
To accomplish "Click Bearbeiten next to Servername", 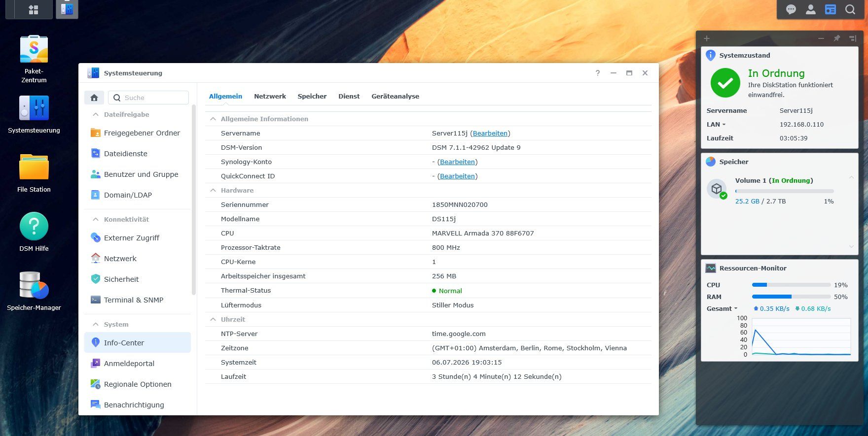I will [x=490, y=134].
